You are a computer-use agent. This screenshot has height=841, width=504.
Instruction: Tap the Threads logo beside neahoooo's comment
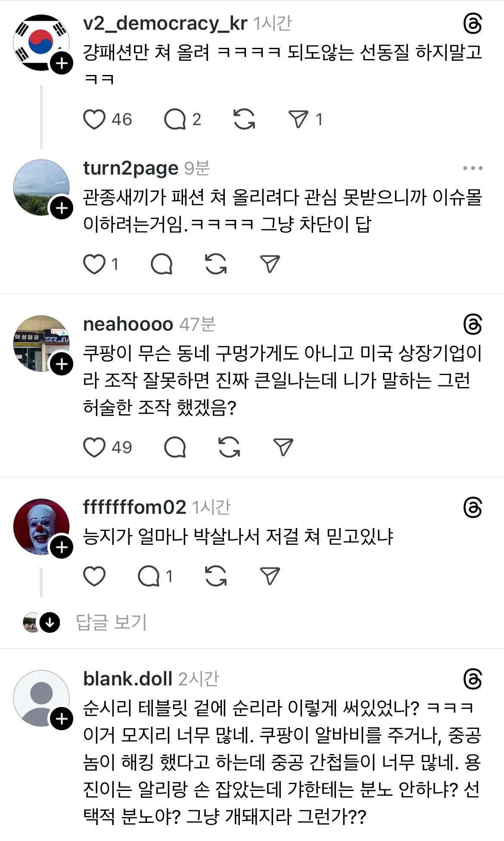coord(473,325)
